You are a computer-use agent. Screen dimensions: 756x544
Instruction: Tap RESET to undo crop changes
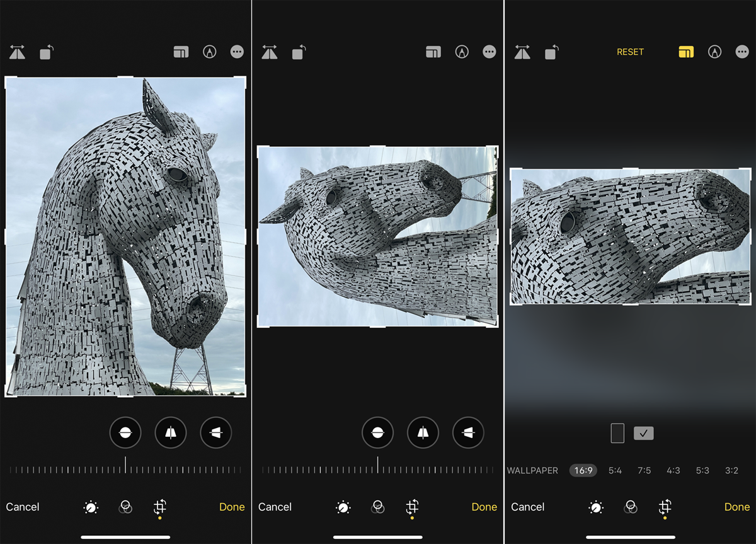630,52
